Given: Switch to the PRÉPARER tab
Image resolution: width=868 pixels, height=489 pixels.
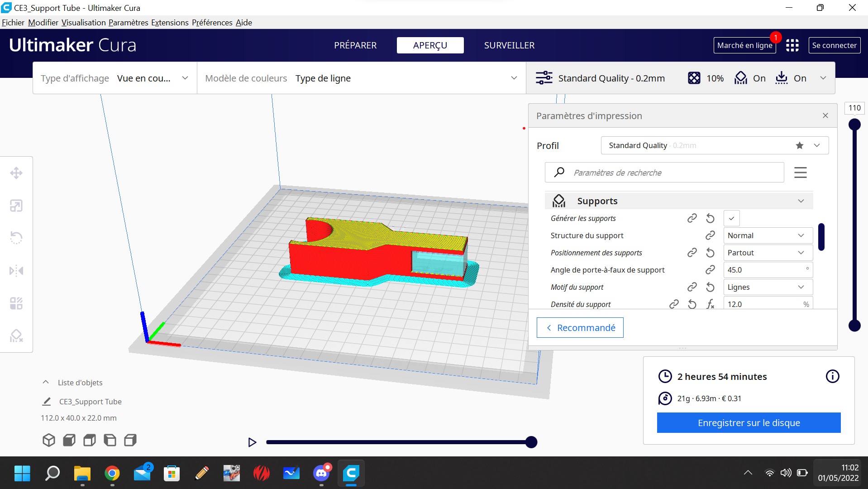Looking at the screenshot, I should pos(355,45).
